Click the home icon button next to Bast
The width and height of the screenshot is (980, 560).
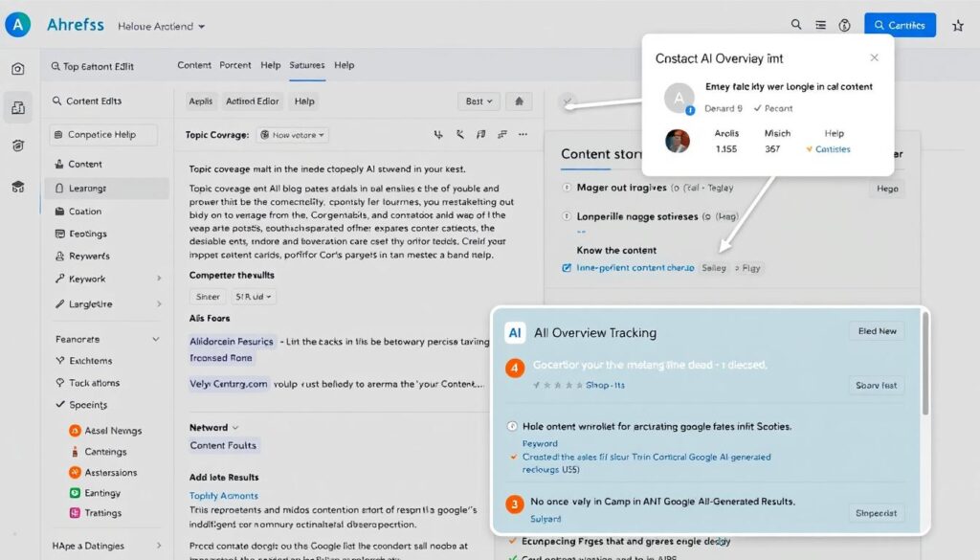519,101
